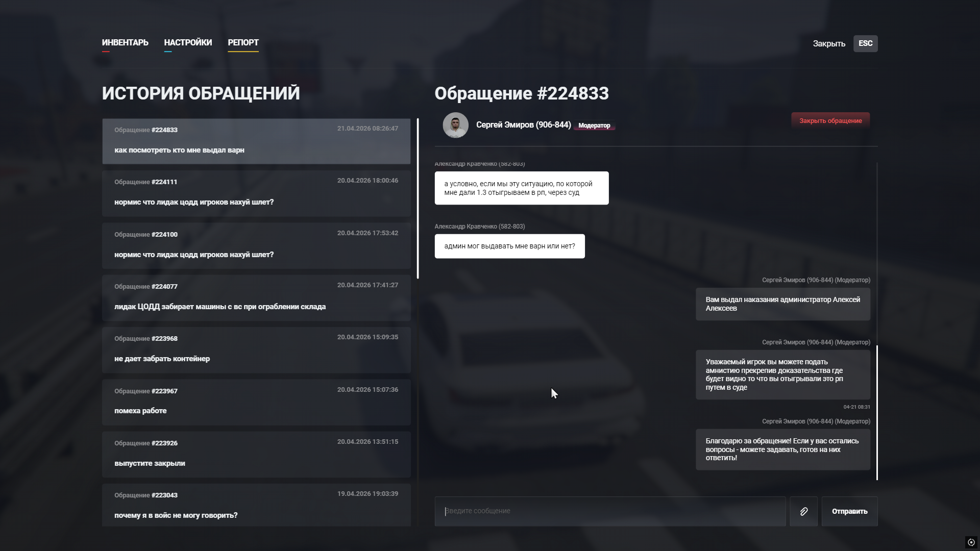Click the paperclip attach file icon

(803, 511)
